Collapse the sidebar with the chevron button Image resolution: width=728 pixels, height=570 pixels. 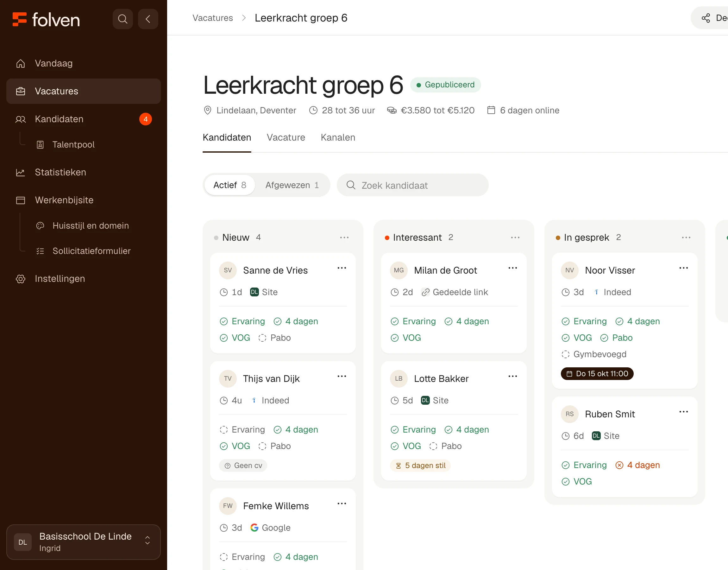coord(148,19)
